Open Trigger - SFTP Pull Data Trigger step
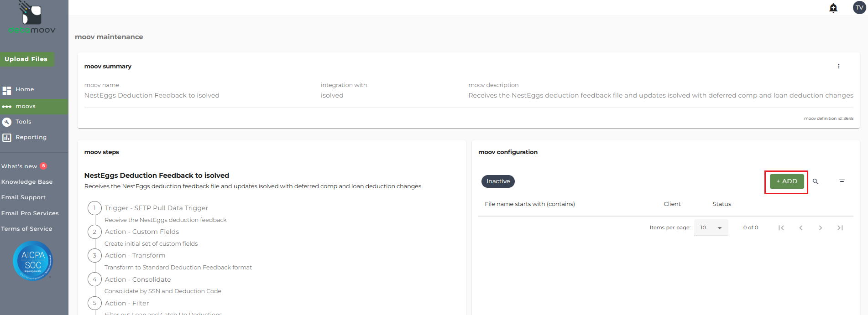The height and width of the screenshot is (315, 868). [x=157, y=208]
